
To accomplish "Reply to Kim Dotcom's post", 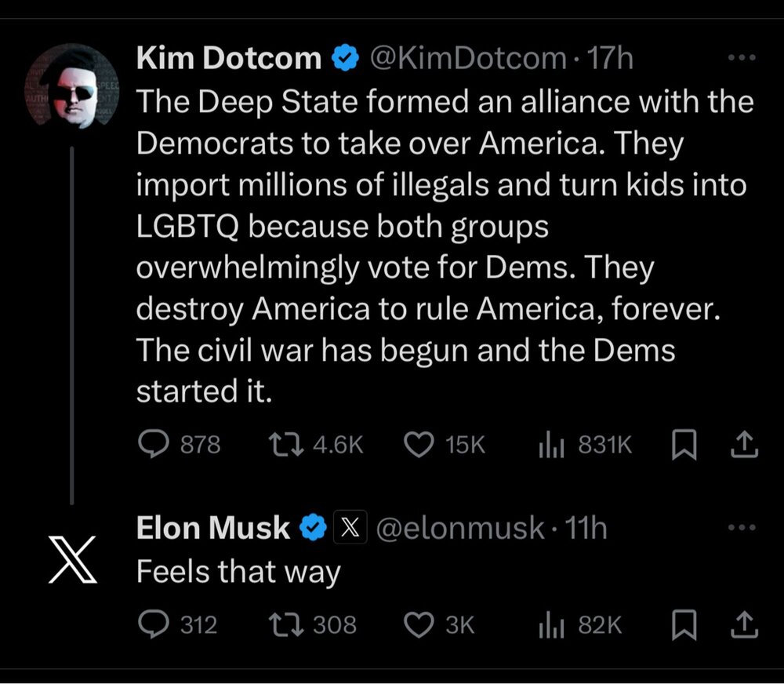I will coord(150,445).
